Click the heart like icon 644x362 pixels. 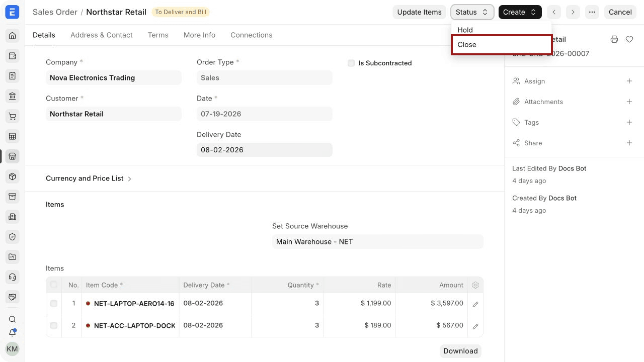[x=629, y=39]
